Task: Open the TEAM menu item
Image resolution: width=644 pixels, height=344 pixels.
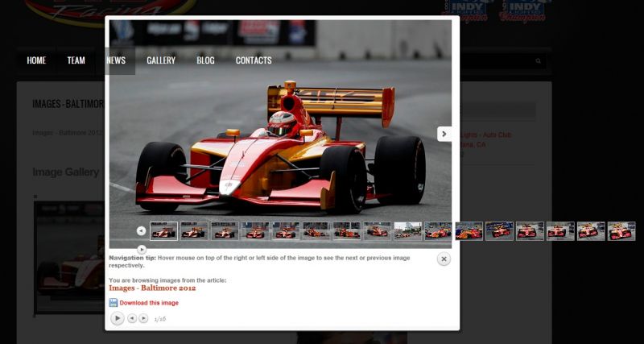Action: click(x=76, y=60)
